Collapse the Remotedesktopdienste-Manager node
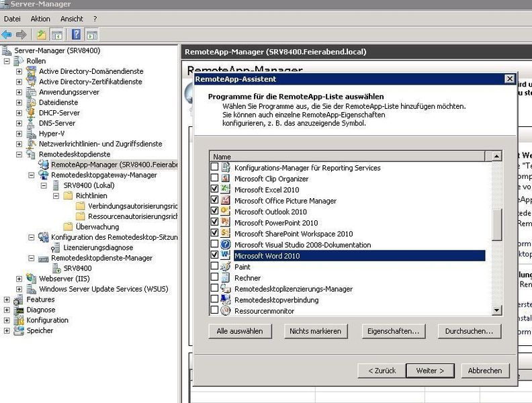Image resolution: width=532 pixels, height=403 pixels. click(x=31, y=258)
